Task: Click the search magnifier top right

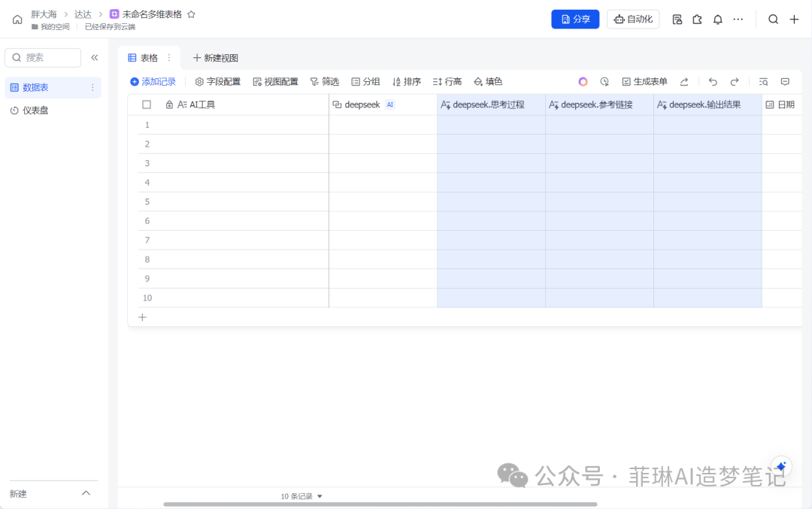Action: (x=773, y=20)
